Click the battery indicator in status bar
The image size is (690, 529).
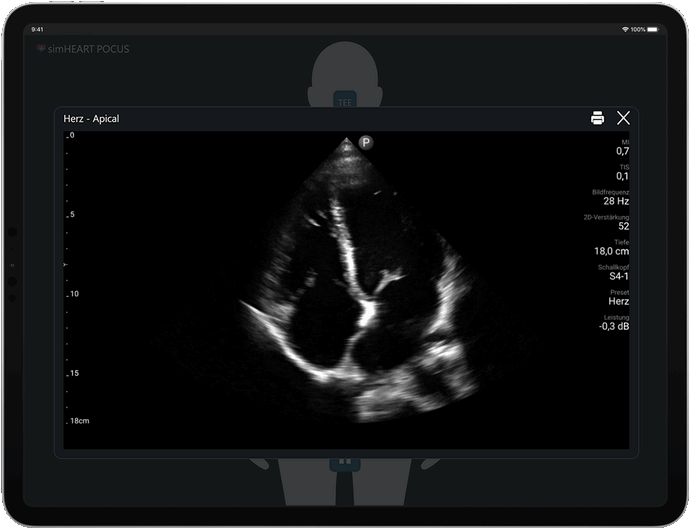click(x=653, y=29)
